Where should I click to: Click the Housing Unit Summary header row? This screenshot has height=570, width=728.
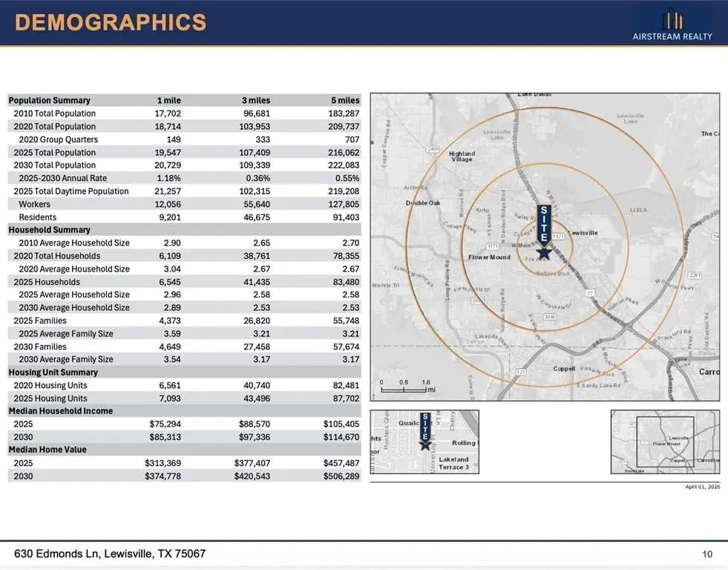pos(53,373)
